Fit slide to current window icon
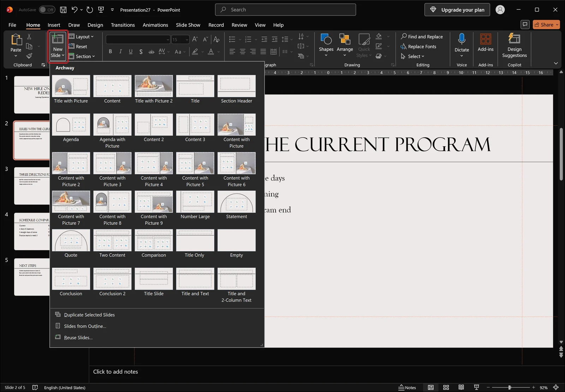This screenshot has width=565, height=392. [556, 387]
